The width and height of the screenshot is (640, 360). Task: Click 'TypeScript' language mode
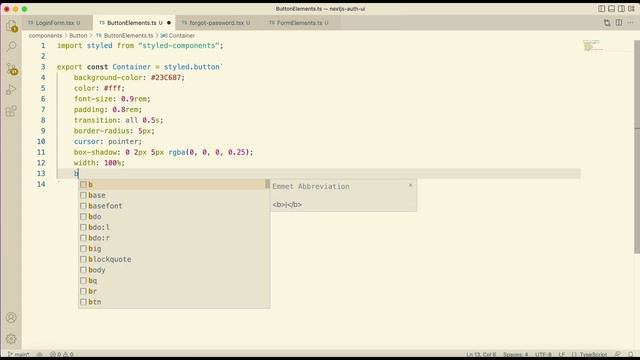(x=593, y=354)
